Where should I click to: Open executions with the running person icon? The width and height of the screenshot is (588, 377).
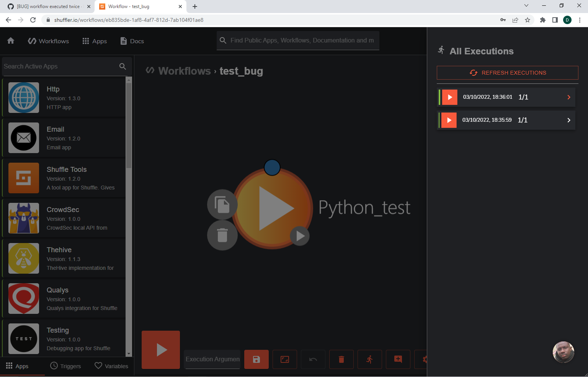[x=369, y=359]
